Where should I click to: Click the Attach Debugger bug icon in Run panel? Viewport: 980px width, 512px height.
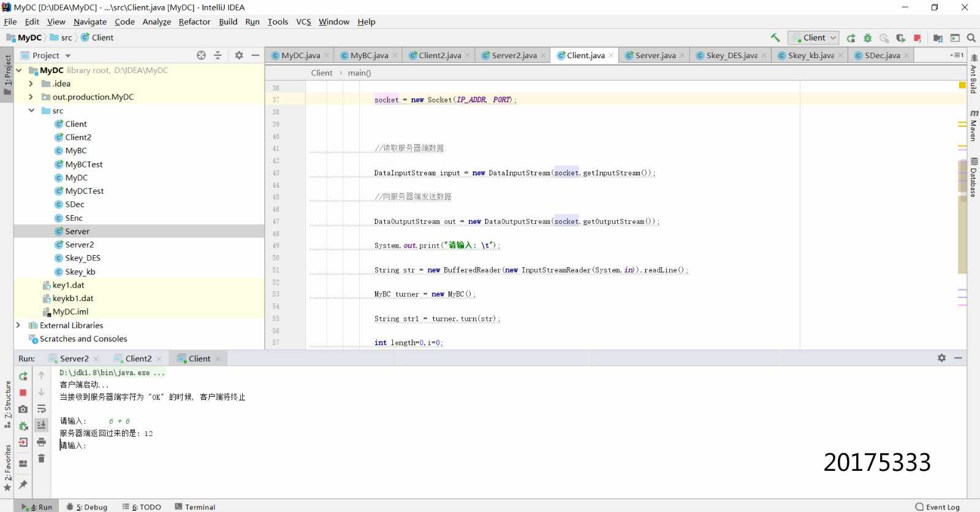click(x=23, y=426)
